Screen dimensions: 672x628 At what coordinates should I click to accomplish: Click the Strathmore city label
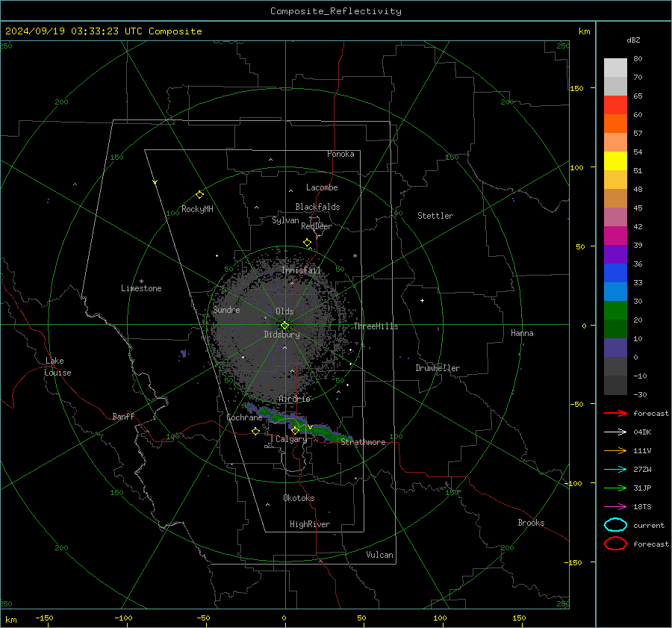pyautogui.click(x=363, y=442)
